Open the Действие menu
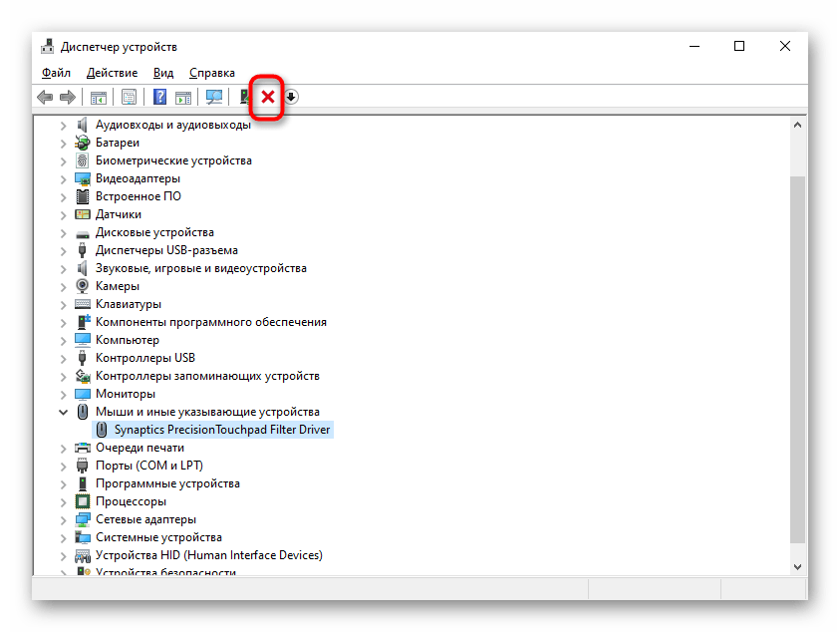 (x=112, y=72)
